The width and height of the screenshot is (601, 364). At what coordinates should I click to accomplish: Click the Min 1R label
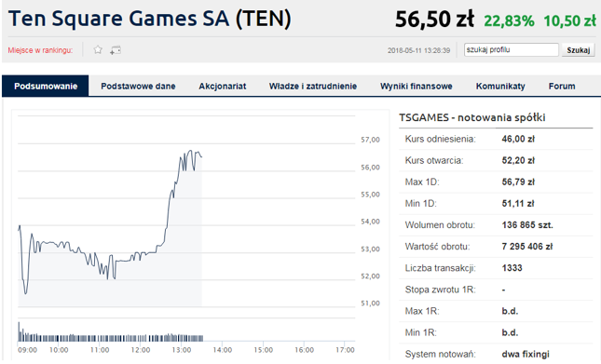coord(421,332)
